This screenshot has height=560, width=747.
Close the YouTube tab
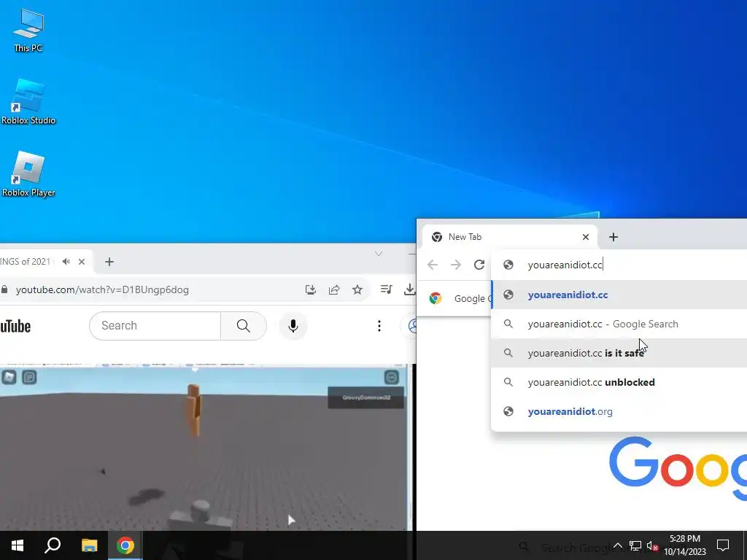coord(82,262)
